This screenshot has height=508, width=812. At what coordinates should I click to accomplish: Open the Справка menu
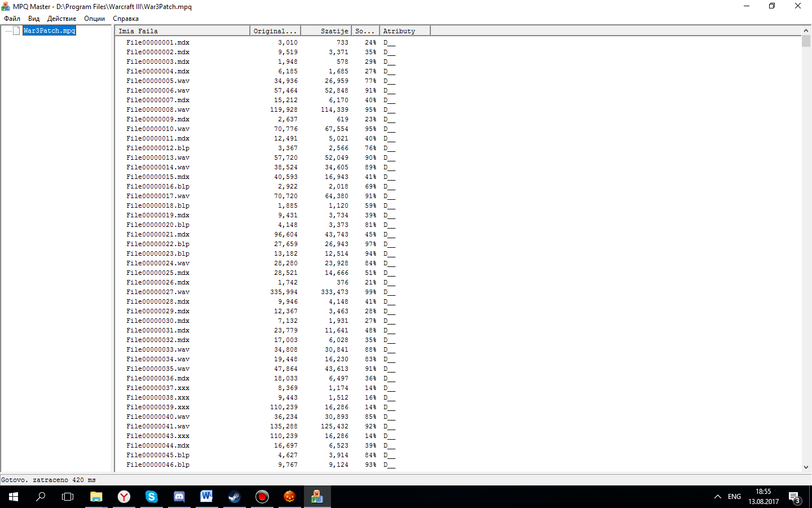coord(125,19)
